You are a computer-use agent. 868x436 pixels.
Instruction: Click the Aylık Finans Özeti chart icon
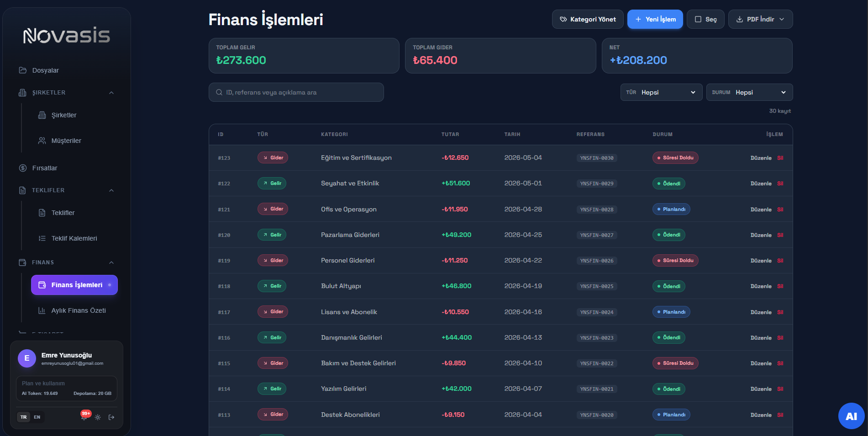click(x=42, y=310)
